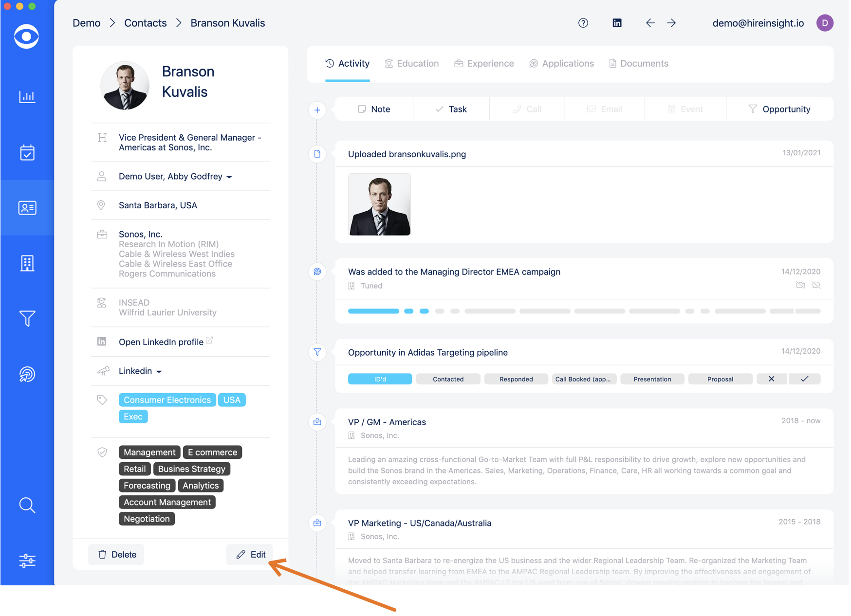
Task: Open the contacts card icon in sidebar
Action: point(27,208)
